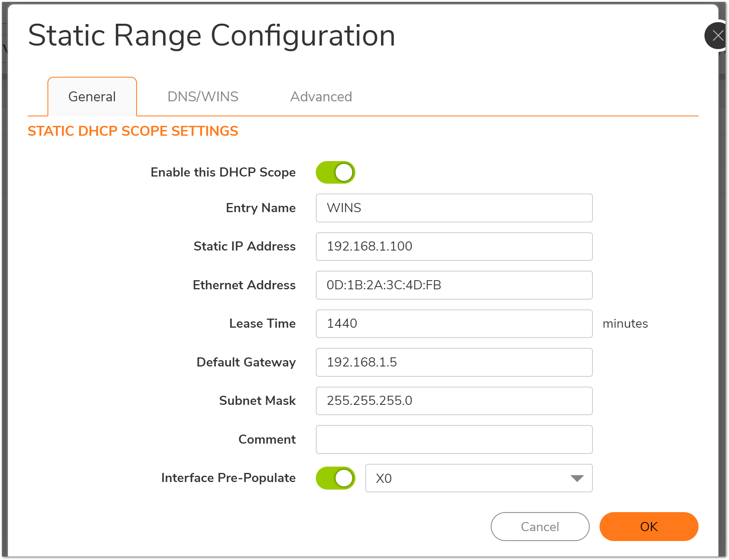This screenshot has width=729, height=560.
Task: Confirm settings with the OK button
Action: click(x=649, y=527)
